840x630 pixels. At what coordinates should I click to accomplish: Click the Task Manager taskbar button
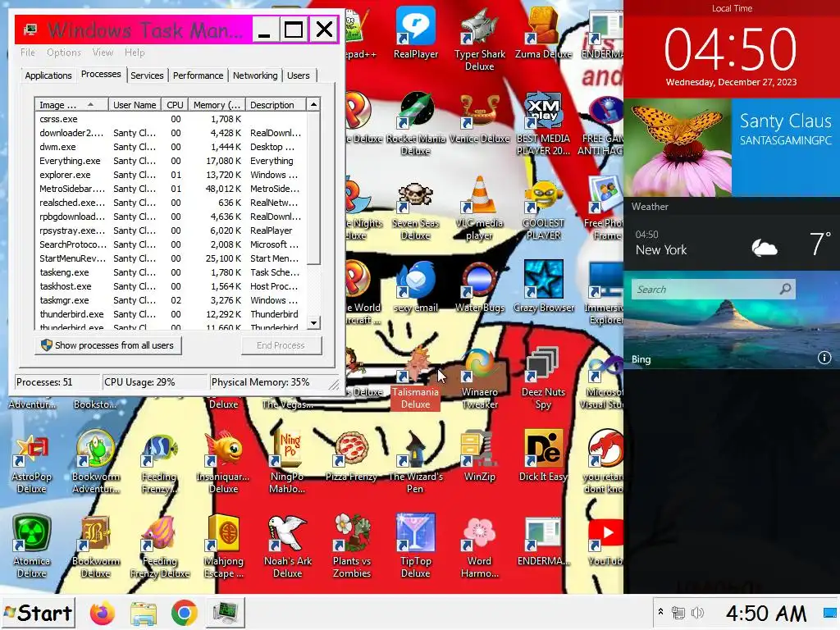pos(225,613)
